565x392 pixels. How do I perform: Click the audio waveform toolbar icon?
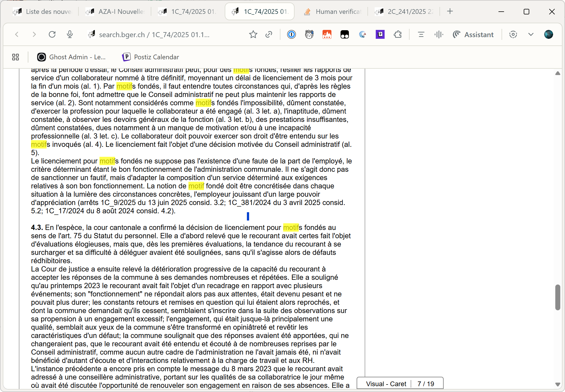pos(439,34)
